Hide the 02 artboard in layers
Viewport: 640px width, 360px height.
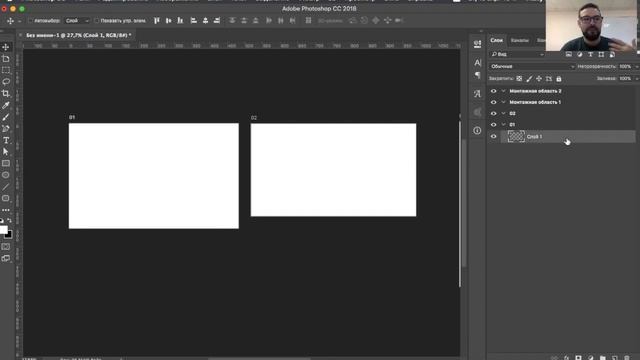click(493, 113)
